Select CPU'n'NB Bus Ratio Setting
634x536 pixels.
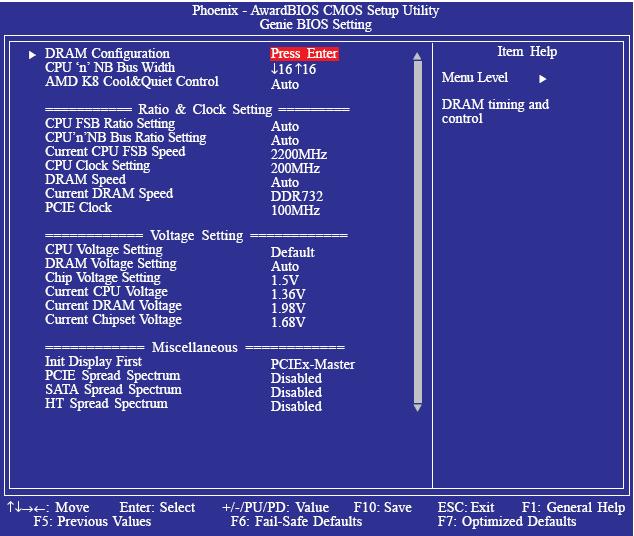126,137
